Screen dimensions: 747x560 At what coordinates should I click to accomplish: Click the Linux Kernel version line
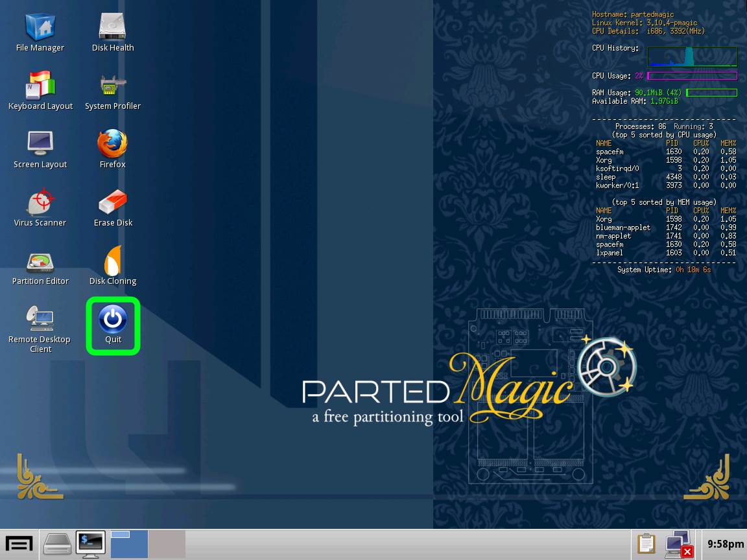coord(645,23)
